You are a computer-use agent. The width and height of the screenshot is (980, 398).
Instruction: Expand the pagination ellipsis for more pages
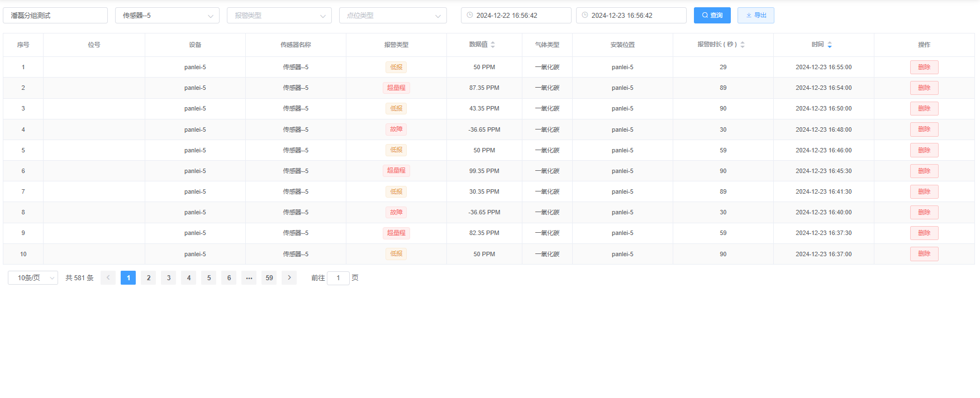coord(249,278)
